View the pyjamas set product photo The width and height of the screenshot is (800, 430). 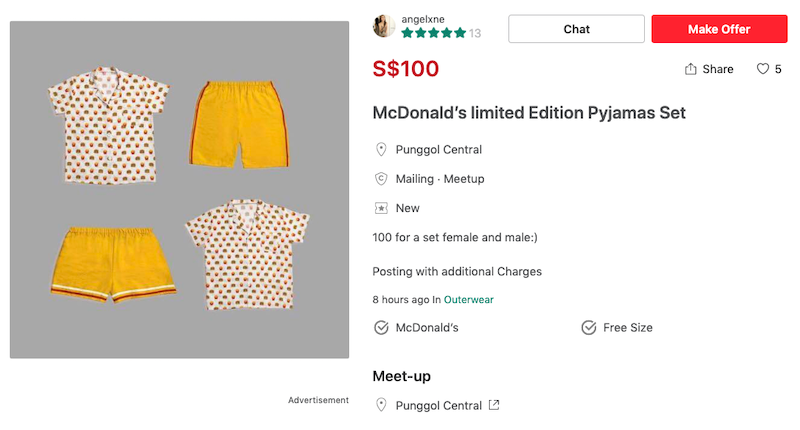180,190
